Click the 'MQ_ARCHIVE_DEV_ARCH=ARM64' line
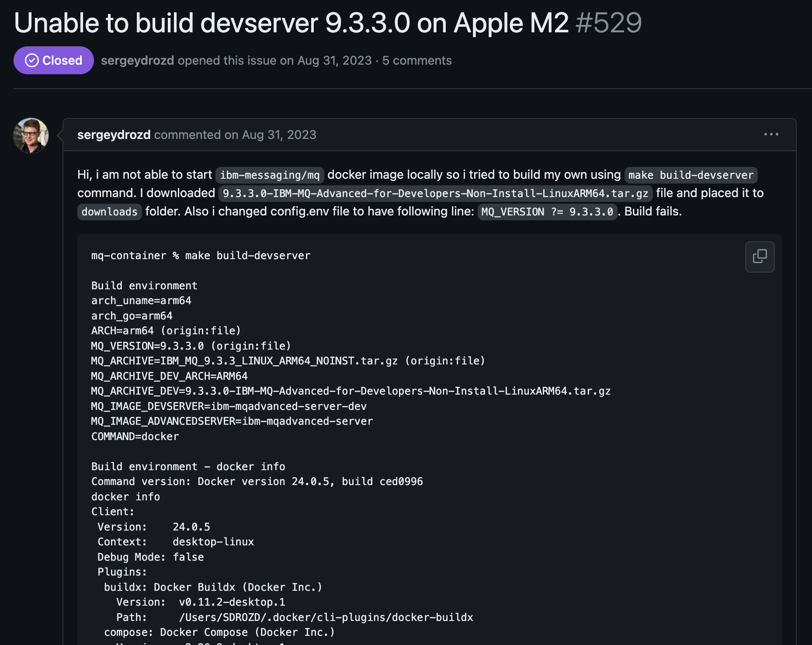812x645 pixels. point(169,376)
